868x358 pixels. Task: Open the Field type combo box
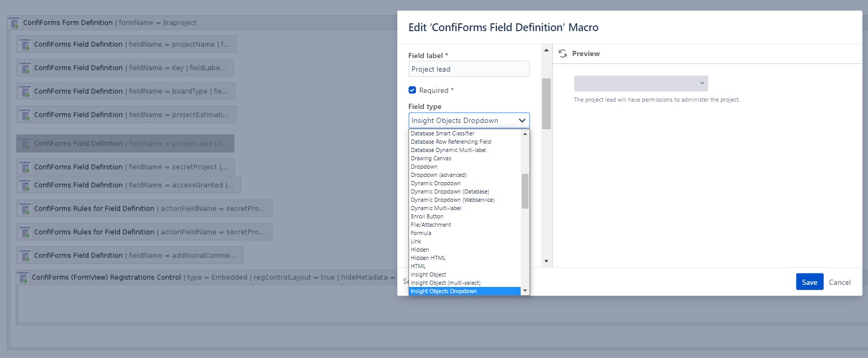469,120
